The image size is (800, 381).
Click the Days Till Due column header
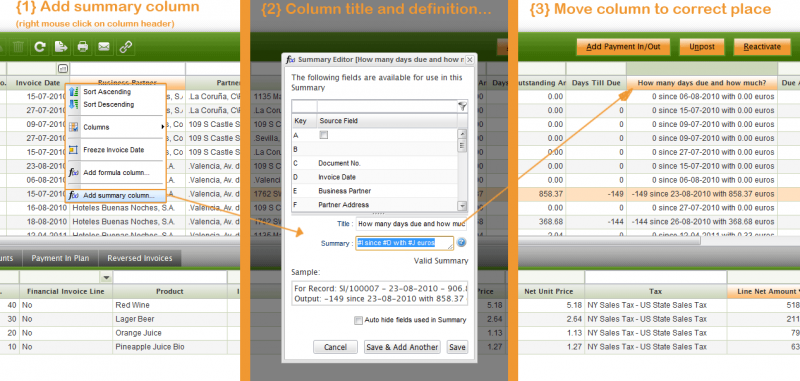coord(595,83)
